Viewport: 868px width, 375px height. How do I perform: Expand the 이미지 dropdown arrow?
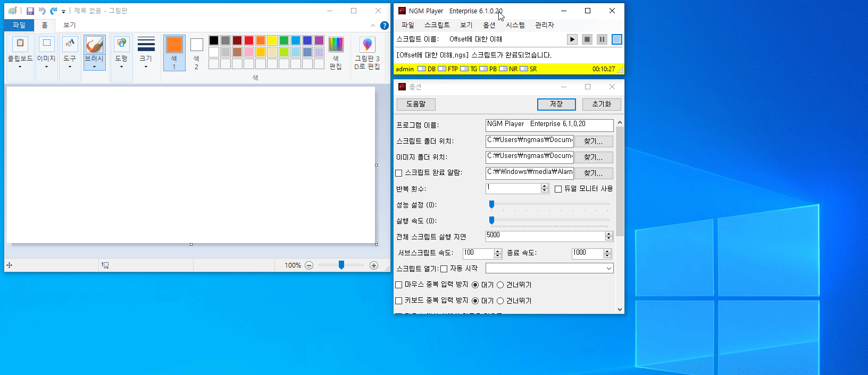click(x=46, y=67)
